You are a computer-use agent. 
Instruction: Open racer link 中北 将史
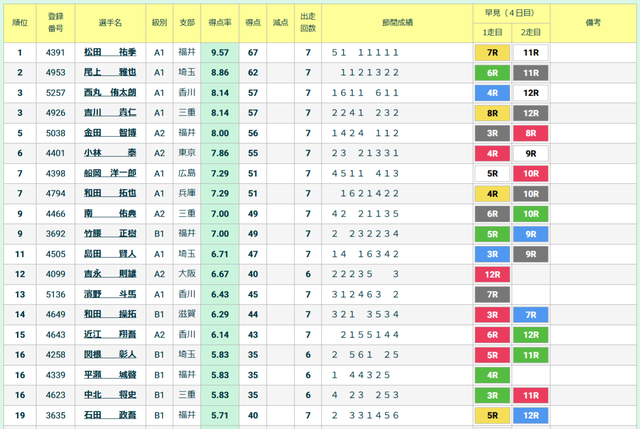(x=110, y=395)
